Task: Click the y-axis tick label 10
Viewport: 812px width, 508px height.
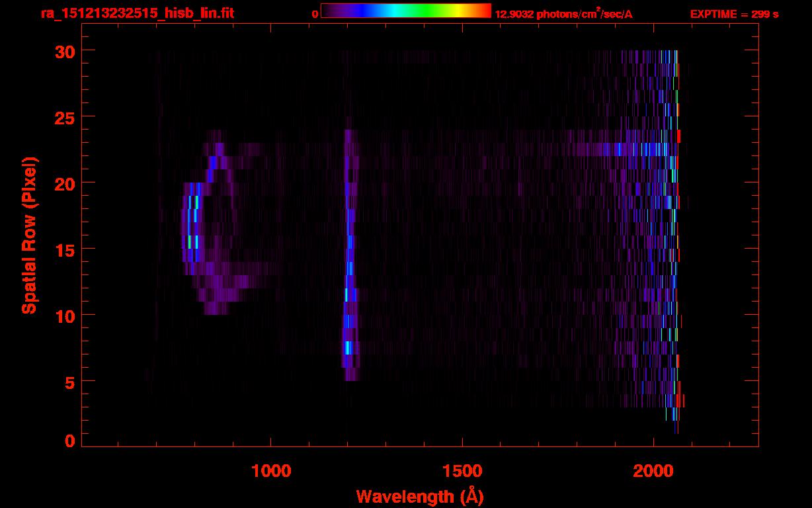Action: pos(65,316)
